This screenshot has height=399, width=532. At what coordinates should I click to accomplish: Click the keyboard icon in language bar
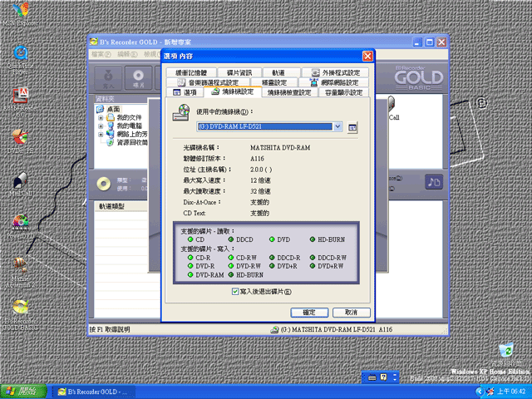tap(372, 377)
